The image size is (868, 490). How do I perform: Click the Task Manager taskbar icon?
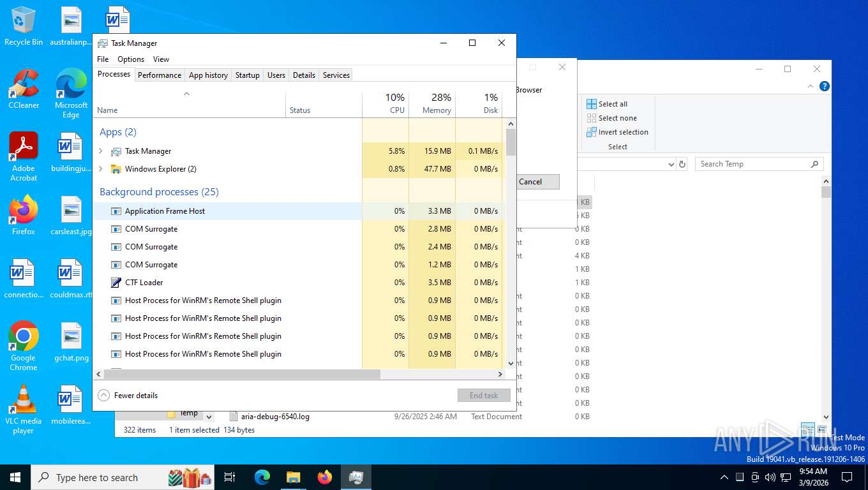point(356,477)
